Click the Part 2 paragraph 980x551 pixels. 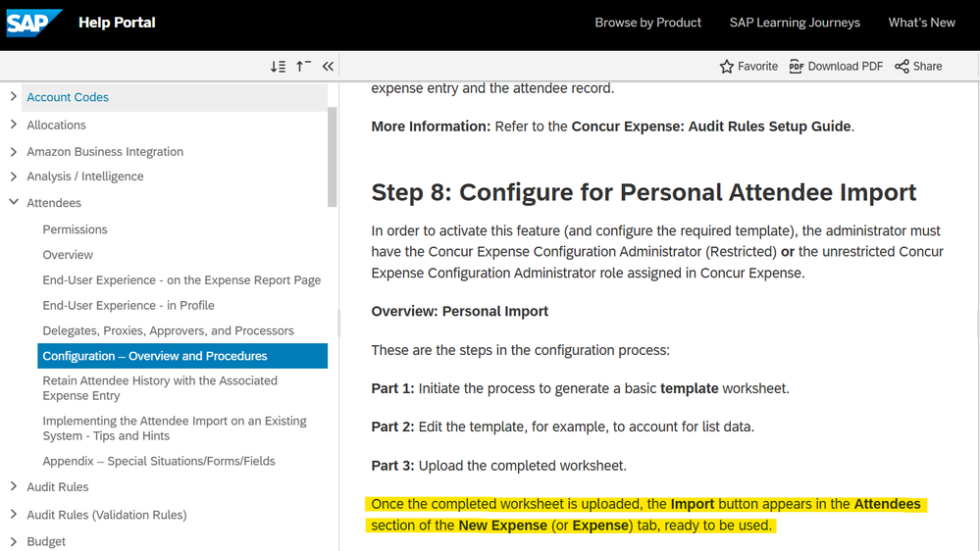[562, 426]
